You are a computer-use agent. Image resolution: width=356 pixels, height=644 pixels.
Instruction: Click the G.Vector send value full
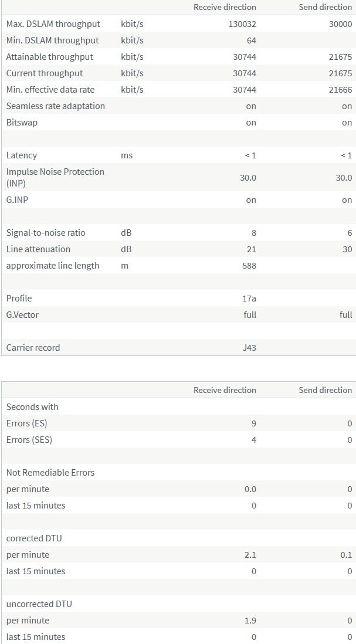[x=346, y=316]
